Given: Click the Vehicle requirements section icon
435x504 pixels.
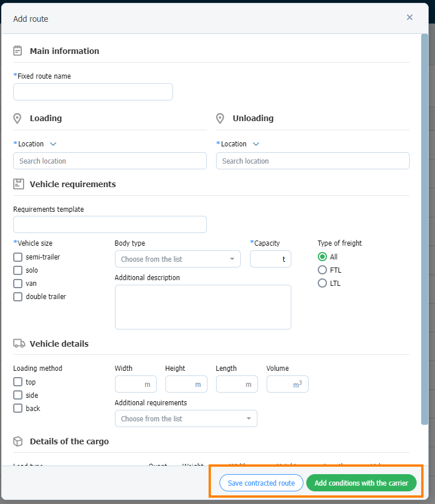Looking at the screenshot, I should (18, 184).
